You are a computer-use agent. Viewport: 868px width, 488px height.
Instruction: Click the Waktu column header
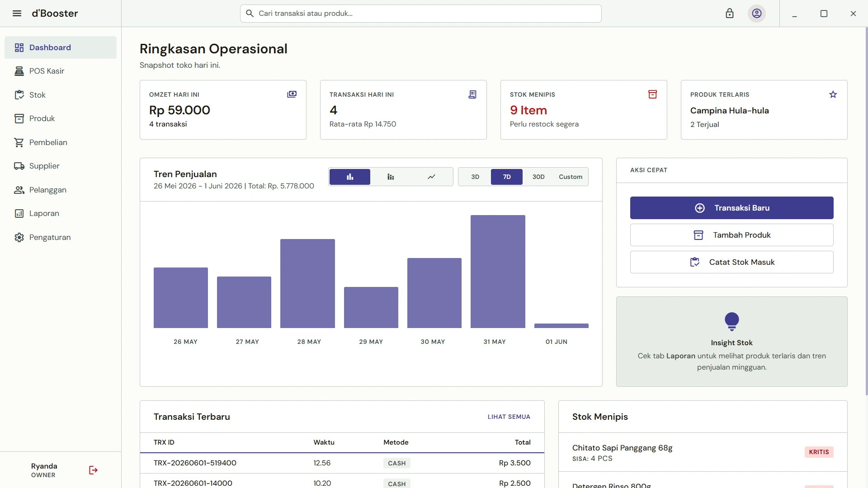pos(324,442)
